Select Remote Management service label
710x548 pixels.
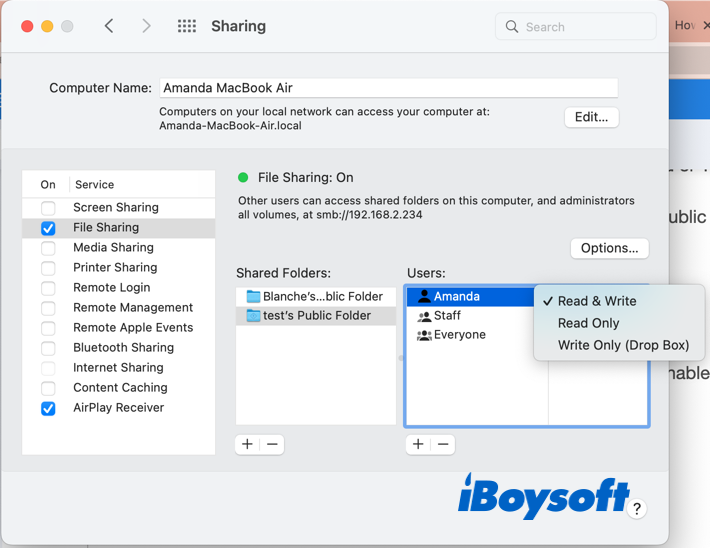(133, 308)
